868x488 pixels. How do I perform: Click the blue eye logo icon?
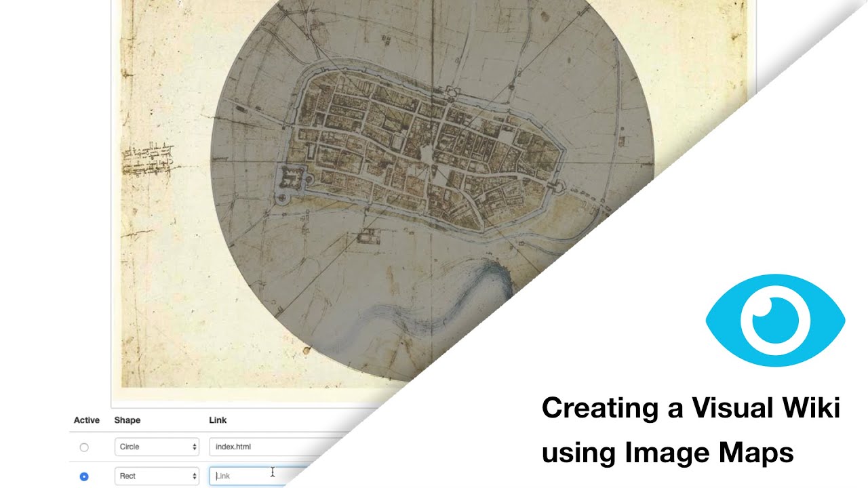776,319
